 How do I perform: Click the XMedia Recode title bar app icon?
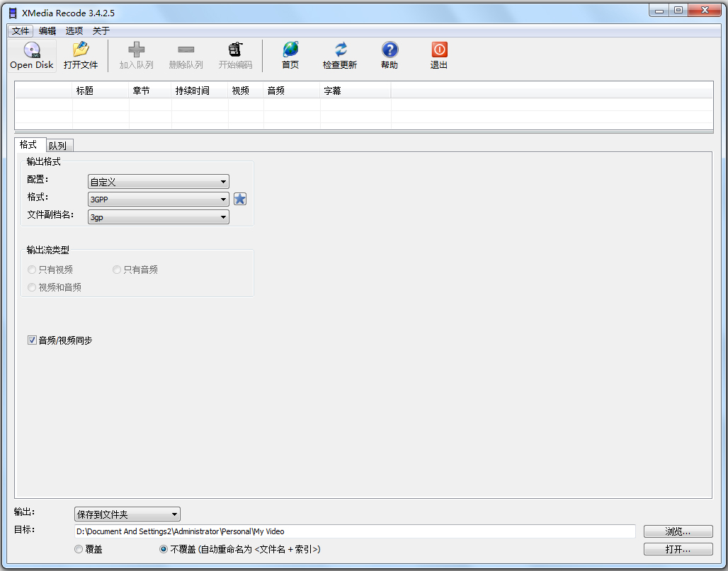pyautogui.click(x=13, y=13)
